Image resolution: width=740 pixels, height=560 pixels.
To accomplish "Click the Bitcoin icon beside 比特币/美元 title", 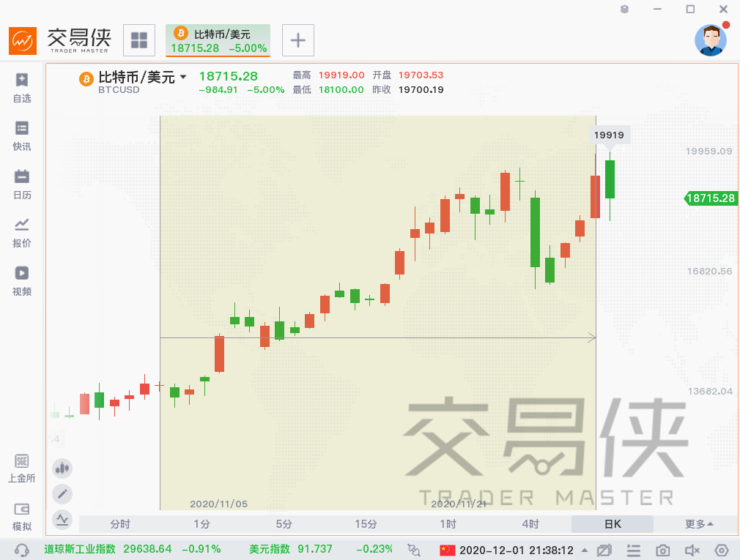I will pos(86,79).
